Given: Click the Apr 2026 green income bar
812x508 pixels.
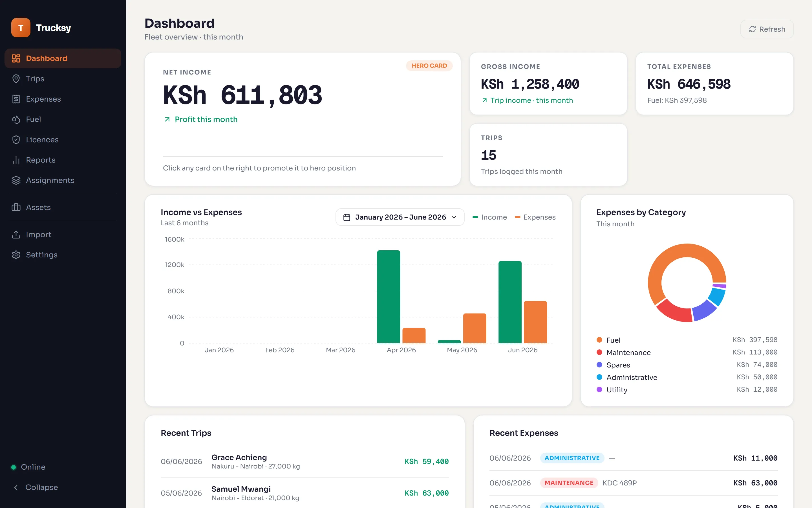Looking at the screenshot, I should (x=389, y=297).
